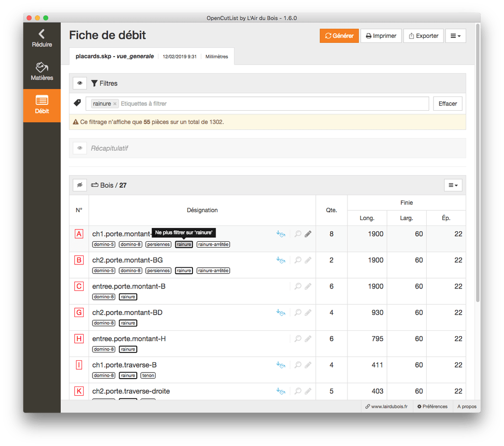This screenshot has width=504, height=446.
Task: Filter by 'persiennes' tag on row A
Action: 158,244
